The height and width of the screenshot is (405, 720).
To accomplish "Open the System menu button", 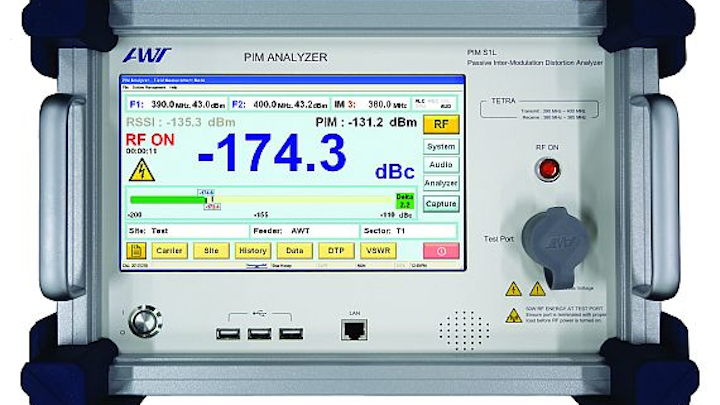I will pos(441,146).
